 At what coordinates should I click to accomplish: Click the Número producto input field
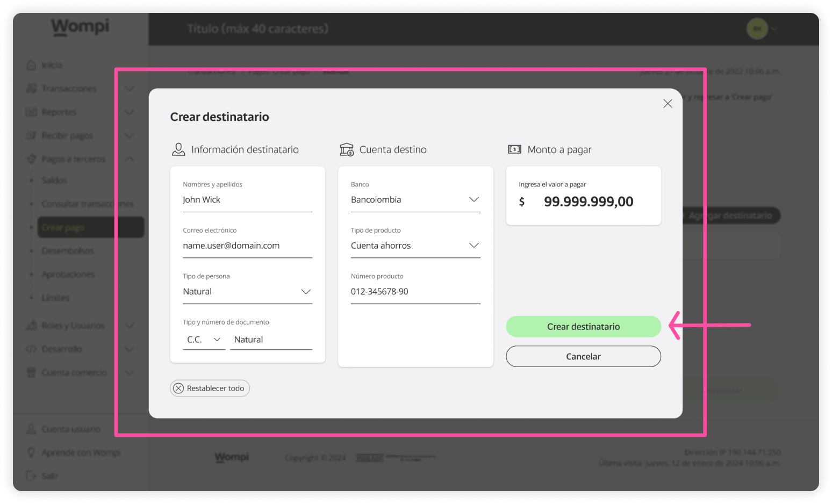(x=415, y=292)
